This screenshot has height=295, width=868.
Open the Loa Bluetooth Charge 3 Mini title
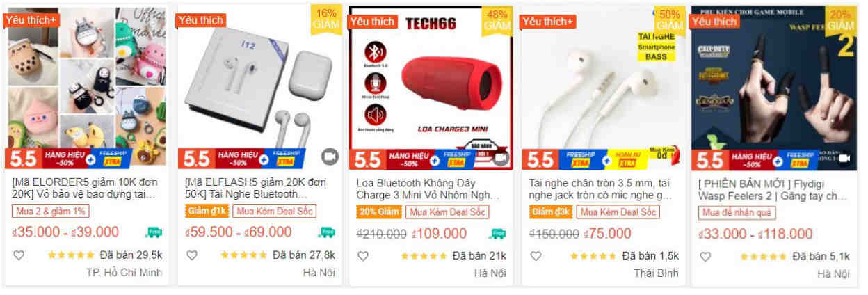click(x=428, y=189)
